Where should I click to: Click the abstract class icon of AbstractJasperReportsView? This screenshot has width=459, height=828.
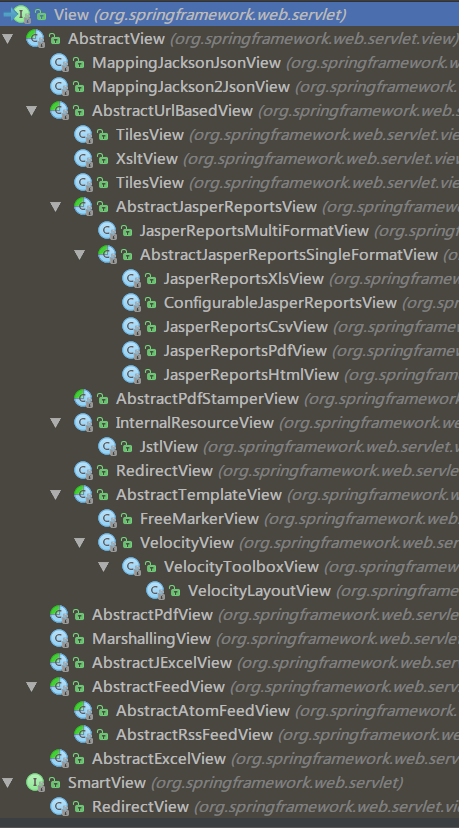click(83, 207)
